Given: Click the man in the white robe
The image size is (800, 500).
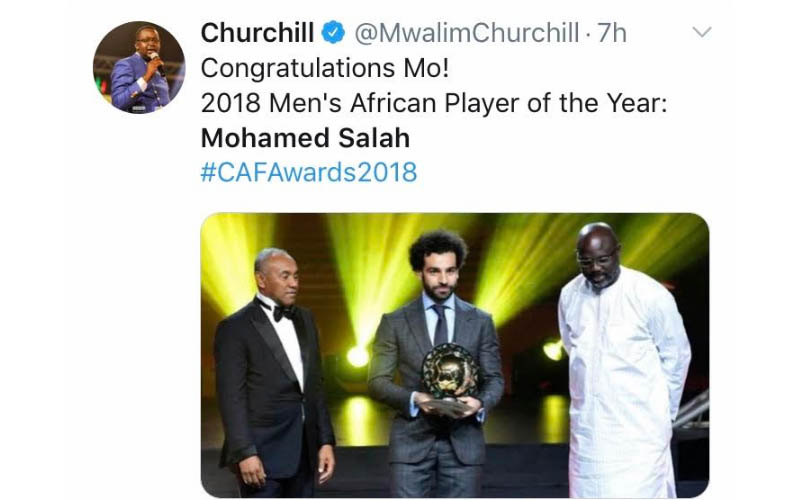Looking at the screenshot, I should (x=621, y=370).
